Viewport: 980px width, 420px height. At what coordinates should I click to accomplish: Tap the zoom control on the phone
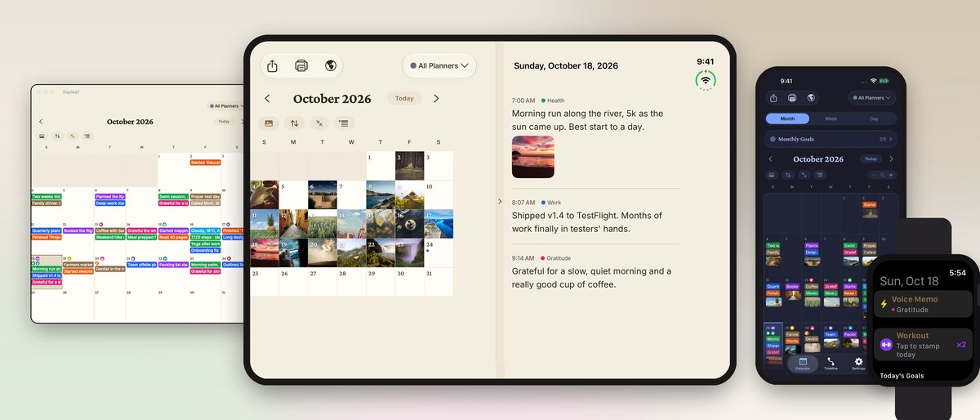tap(883, 175)
